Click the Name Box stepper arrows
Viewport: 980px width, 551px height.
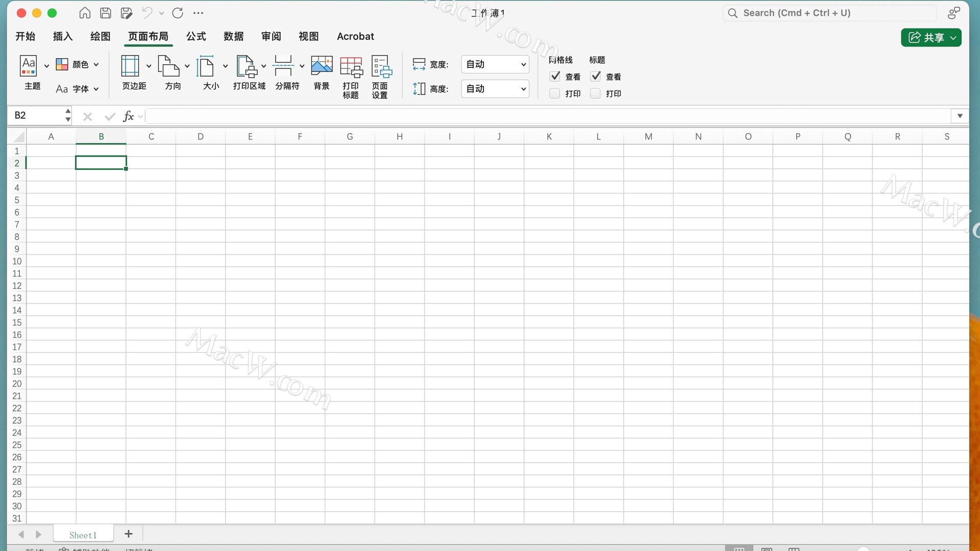(x=68, y=115)
